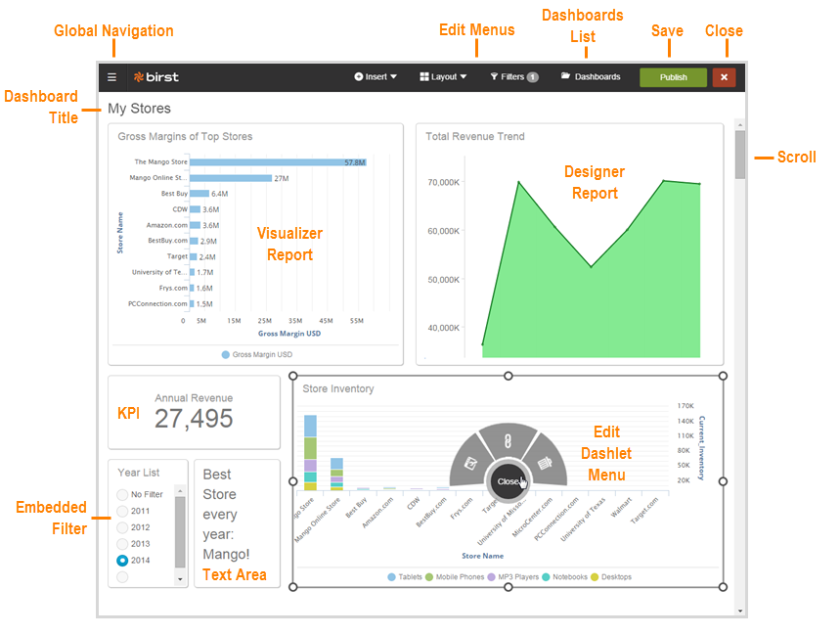Click The Mango Store 57.8M bar
The height and width of the screenshot is (635, 840).
pyautogui.click(x=278, y=161)
